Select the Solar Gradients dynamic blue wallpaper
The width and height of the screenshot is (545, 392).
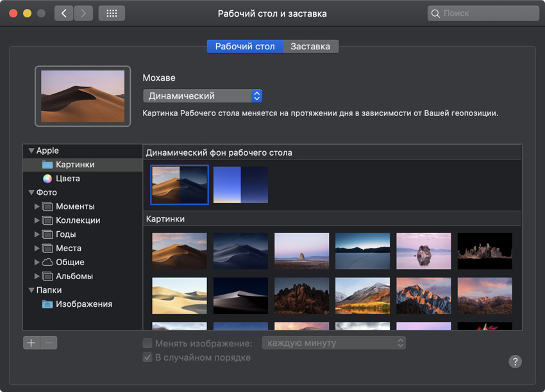[x=241, y=185]
